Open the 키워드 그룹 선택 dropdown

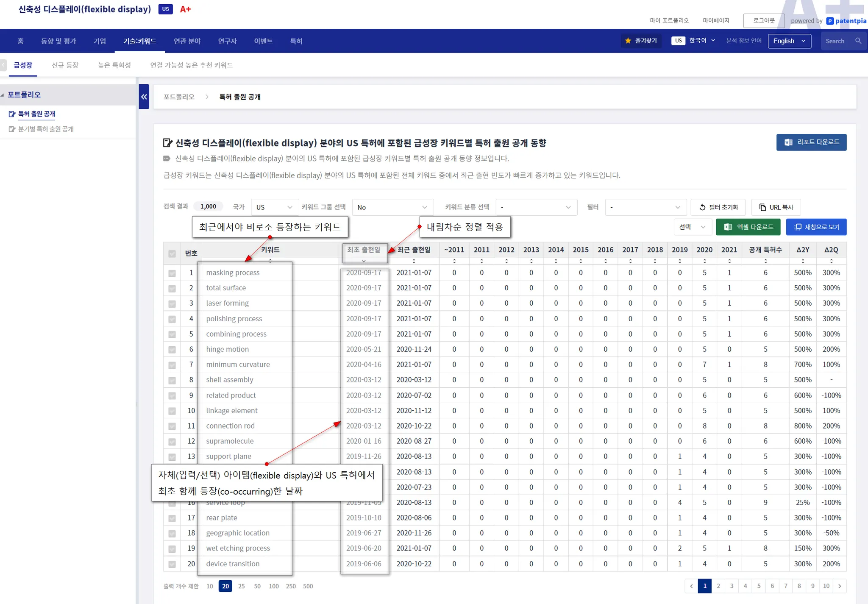point(392,207)
